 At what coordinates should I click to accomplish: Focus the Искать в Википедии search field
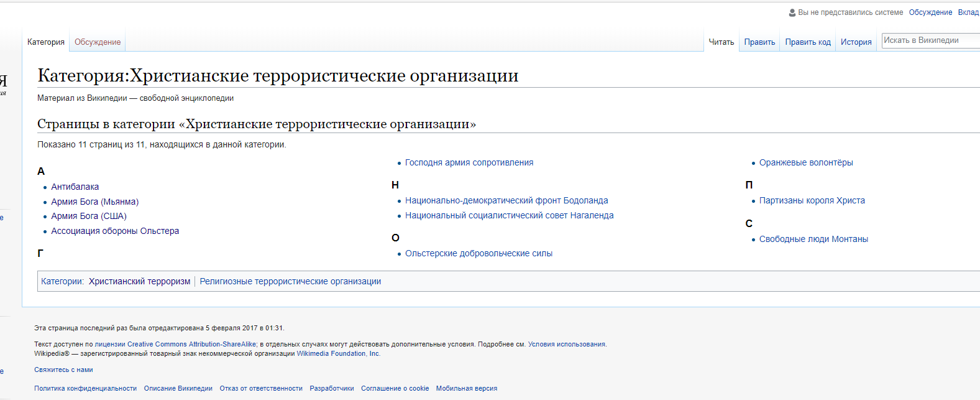pos(931,40)
